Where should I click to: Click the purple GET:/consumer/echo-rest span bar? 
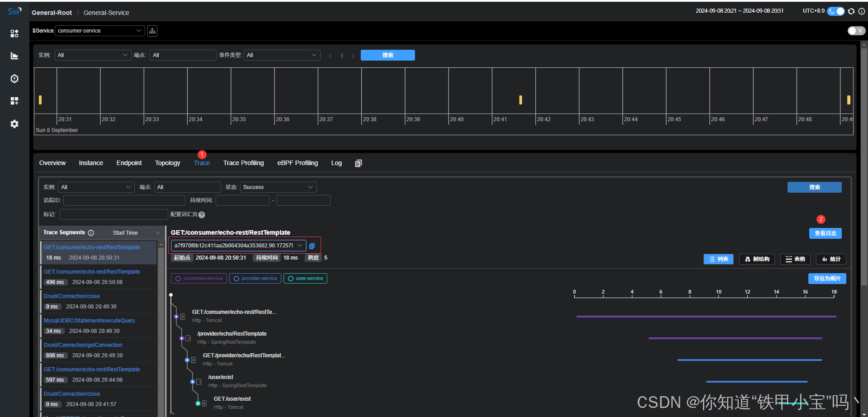[706, 317]
